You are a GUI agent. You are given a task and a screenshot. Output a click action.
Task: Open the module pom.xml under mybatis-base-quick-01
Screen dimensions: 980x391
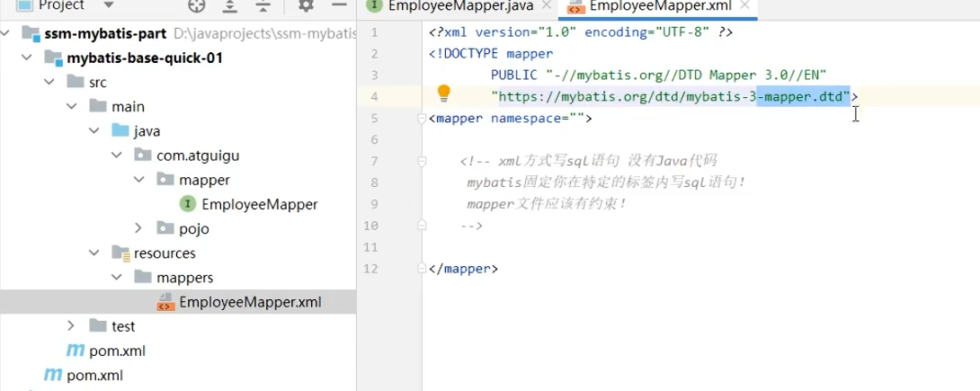[117, 351]
